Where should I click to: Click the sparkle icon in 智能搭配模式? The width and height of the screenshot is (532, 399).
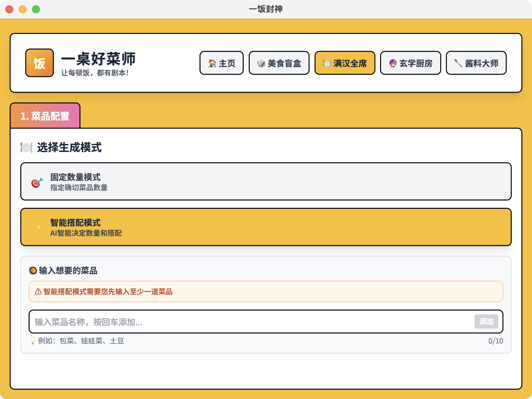pos(37,227)
